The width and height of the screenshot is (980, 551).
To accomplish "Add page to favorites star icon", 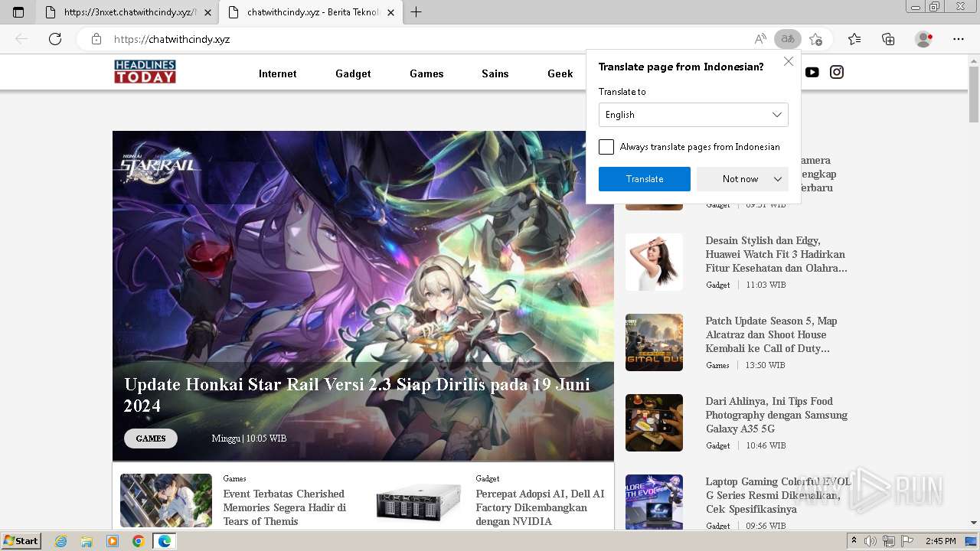I will (816, 39).
